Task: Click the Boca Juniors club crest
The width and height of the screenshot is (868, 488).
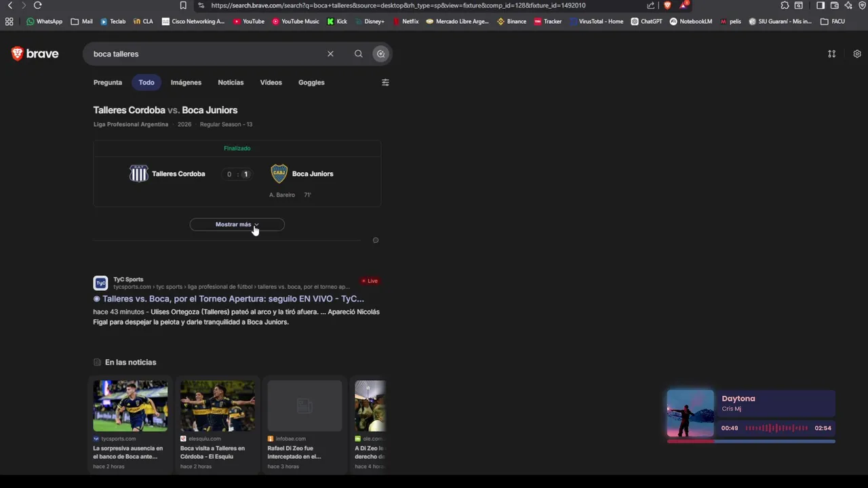Action: (x=279, y=174)
